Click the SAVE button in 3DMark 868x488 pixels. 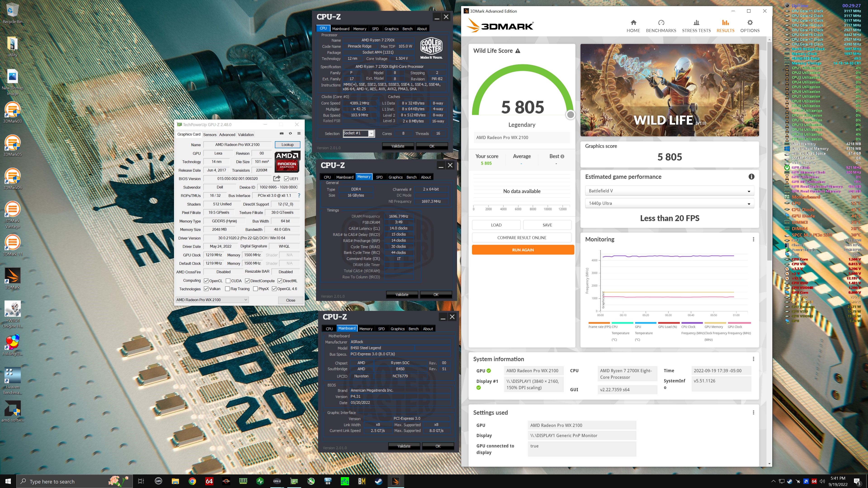[x=547, y=225]
